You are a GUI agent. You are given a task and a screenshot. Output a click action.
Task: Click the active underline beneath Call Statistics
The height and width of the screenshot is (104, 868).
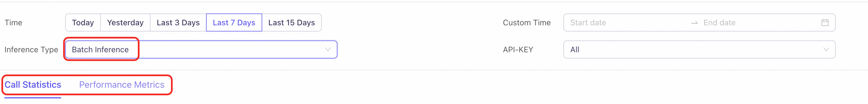[x=33, y=98]
